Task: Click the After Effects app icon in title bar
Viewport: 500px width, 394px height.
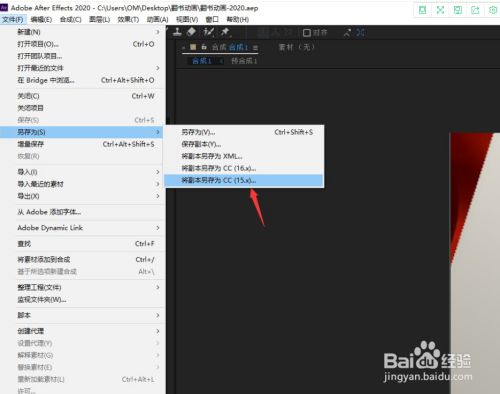Action: pyautogui.click(x=4, y=7)
